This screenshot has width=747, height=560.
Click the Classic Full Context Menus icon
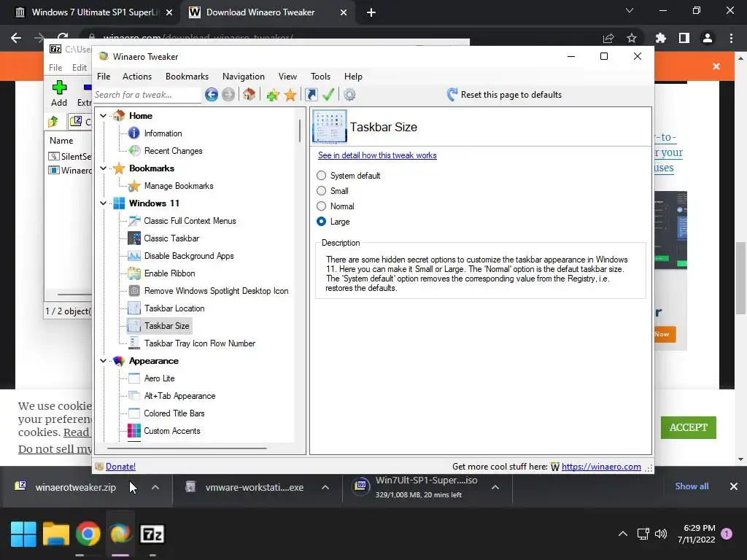click(x=134, y=221)
